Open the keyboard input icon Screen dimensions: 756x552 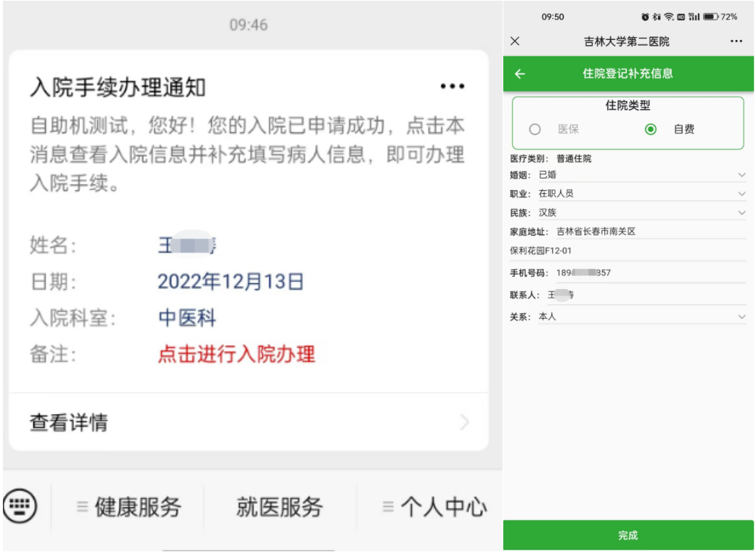coord(20,506)
